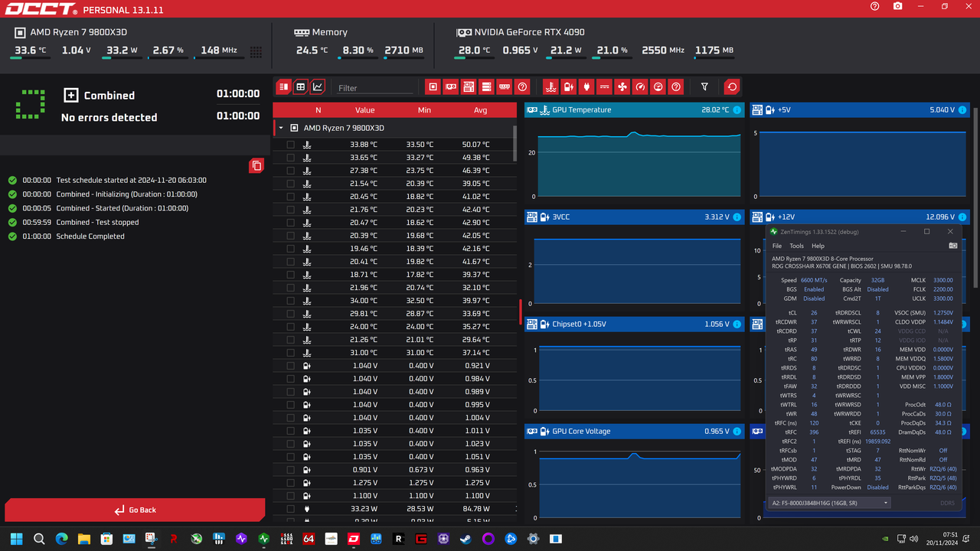Select the graph view layout icon
980x551 pixels.
pyautogui.click(x=317, y=87)
